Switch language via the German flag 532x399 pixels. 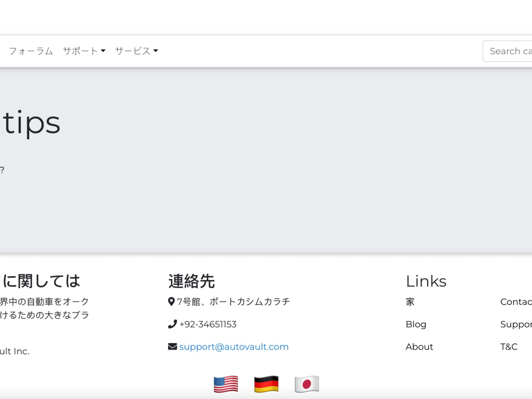267,384
